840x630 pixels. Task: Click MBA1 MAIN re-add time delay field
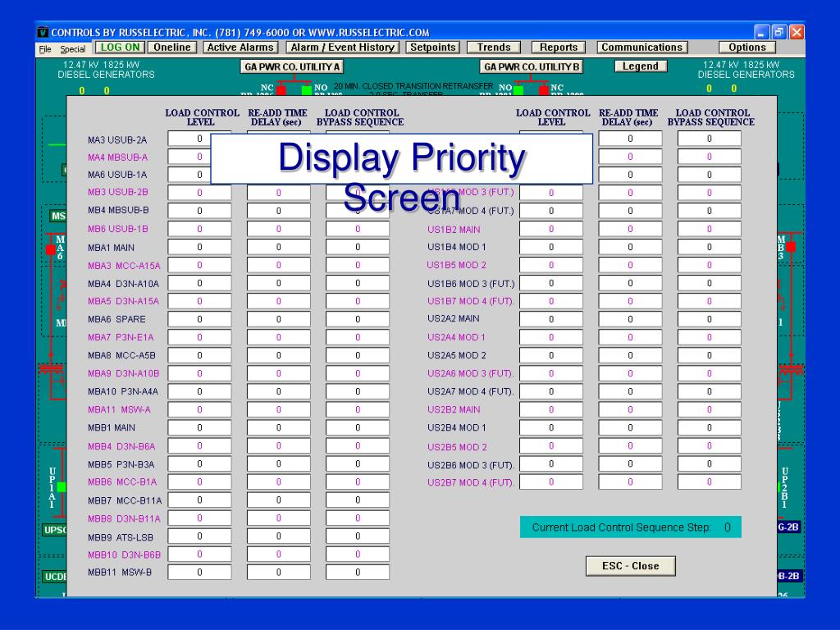[x=279, y=247]
